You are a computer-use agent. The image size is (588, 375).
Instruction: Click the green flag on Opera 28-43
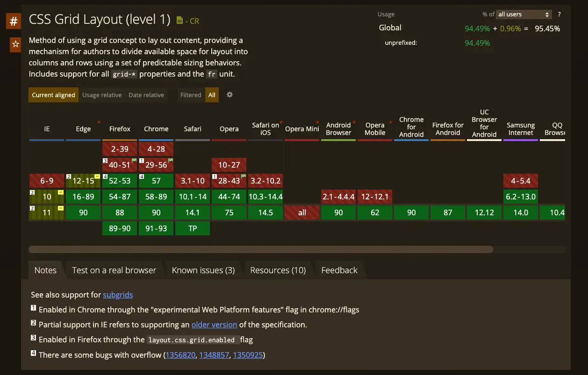pos(243,177)
